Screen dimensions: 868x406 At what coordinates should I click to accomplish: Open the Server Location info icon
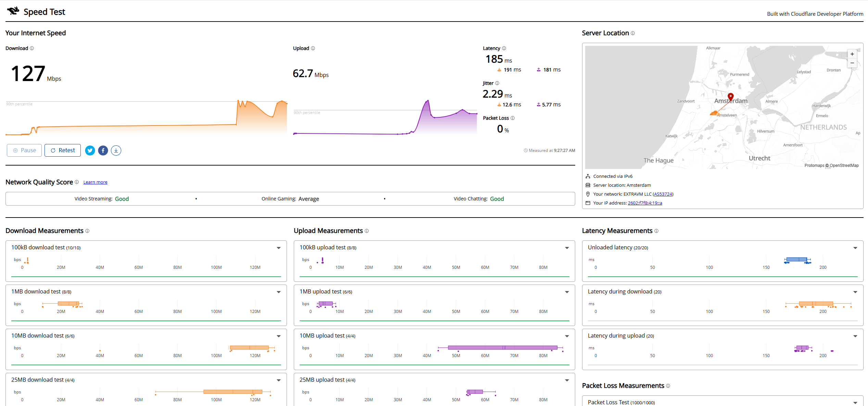[x=633, y=33]
